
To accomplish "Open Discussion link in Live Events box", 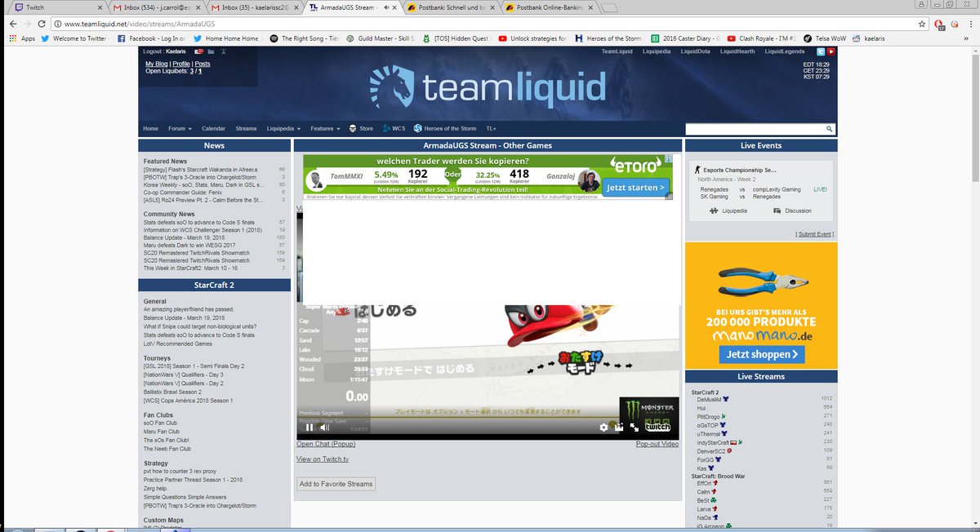I will click(x=793, y=211).
